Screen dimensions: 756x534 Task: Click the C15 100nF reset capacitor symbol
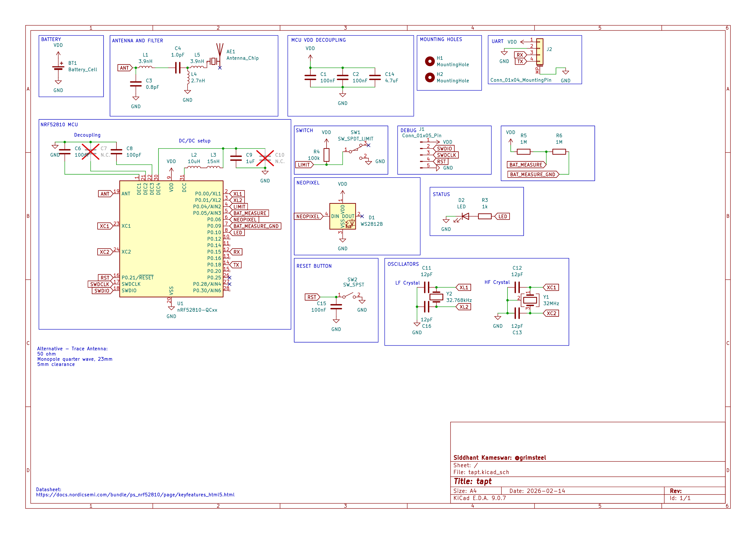(336, 307)
